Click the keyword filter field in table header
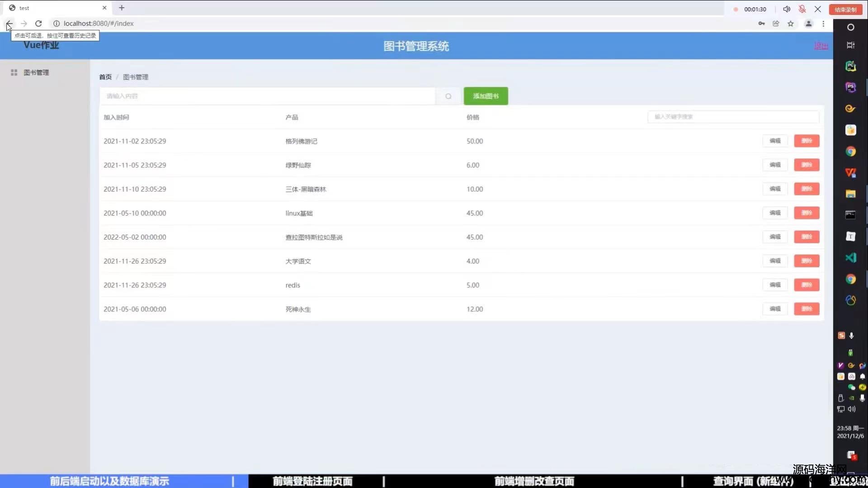This screenshot has width=868, height=488. pos(733,117)
